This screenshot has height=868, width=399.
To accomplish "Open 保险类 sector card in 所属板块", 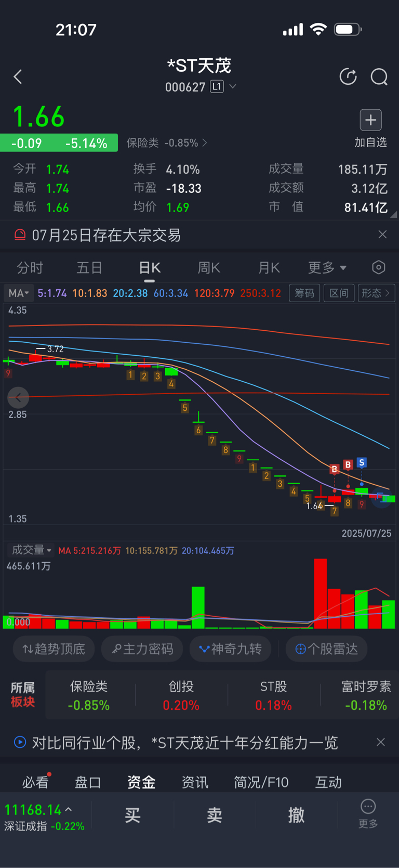I will pyautogui.click(x=89, y=695).
